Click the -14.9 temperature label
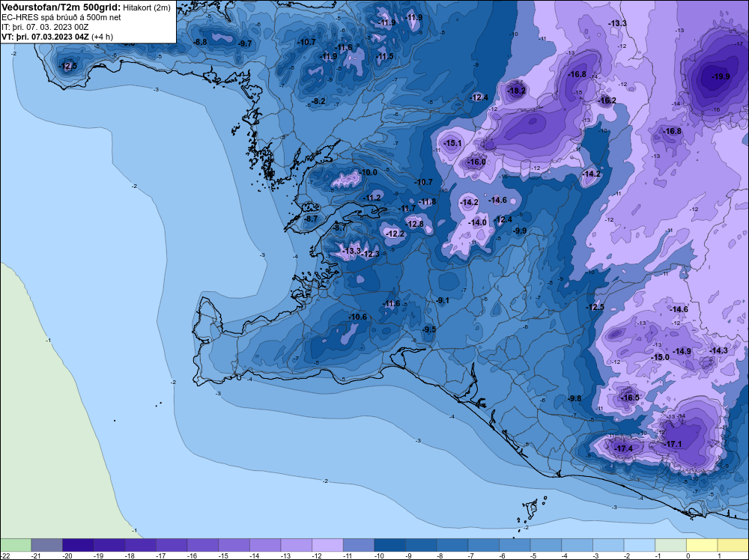The height and width of the screenshot is (560, 749). [x=682, y=351]
